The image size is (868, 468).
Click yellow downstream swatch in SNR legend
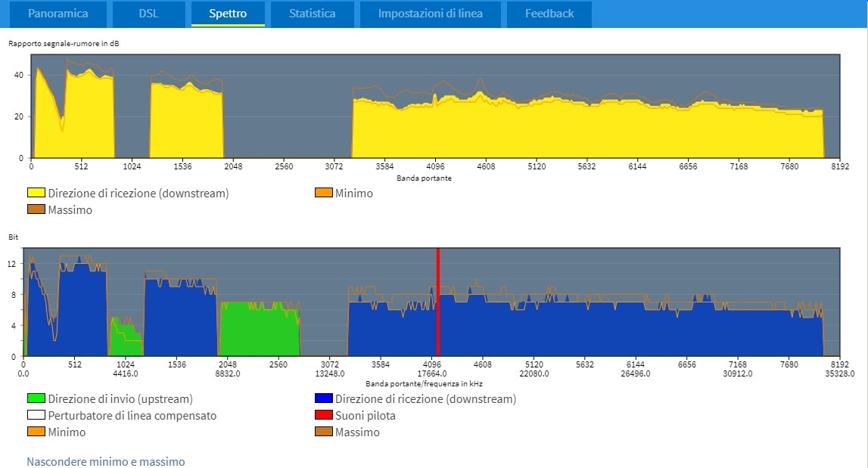(36, 194)
